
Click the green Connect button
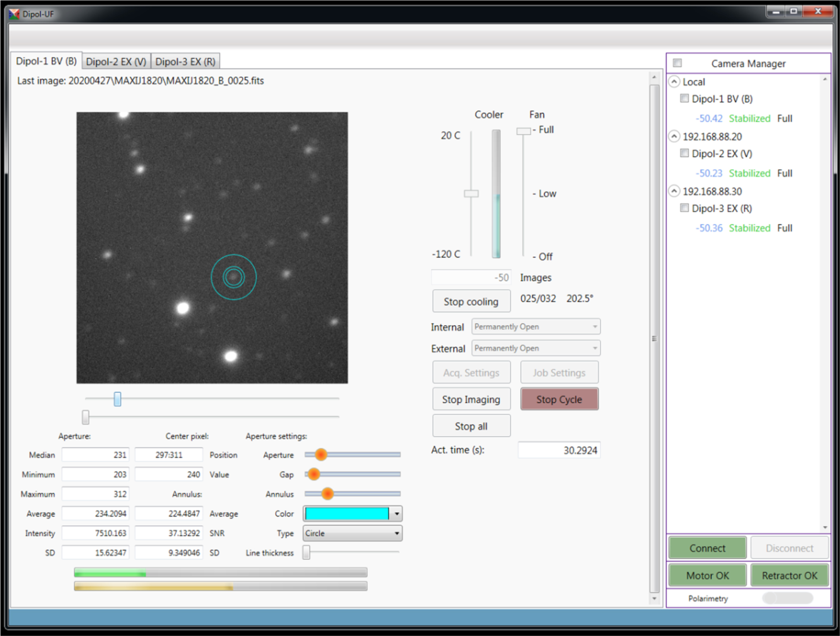(707, 548)
